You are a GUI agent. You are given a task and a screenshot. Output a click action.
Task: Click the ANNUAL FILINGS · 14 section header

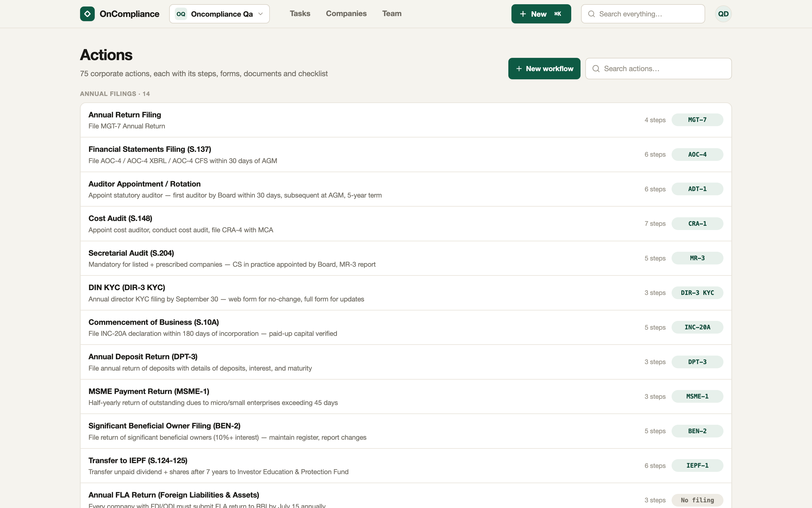coord(115,94)
